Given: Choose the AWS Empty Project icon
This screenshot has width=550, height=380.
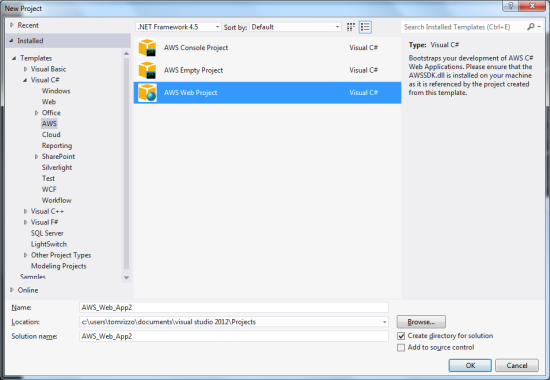Looking at the screenshot, I should (147, 70).
